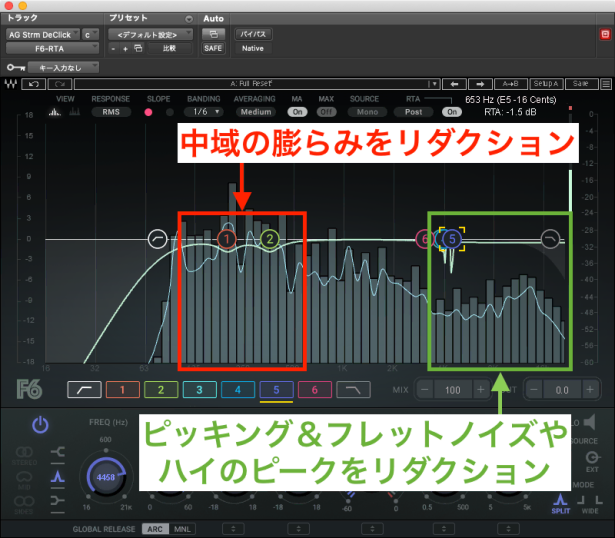Click the Save button
Screen dimensions: 615x538
[x=581, y=84]
